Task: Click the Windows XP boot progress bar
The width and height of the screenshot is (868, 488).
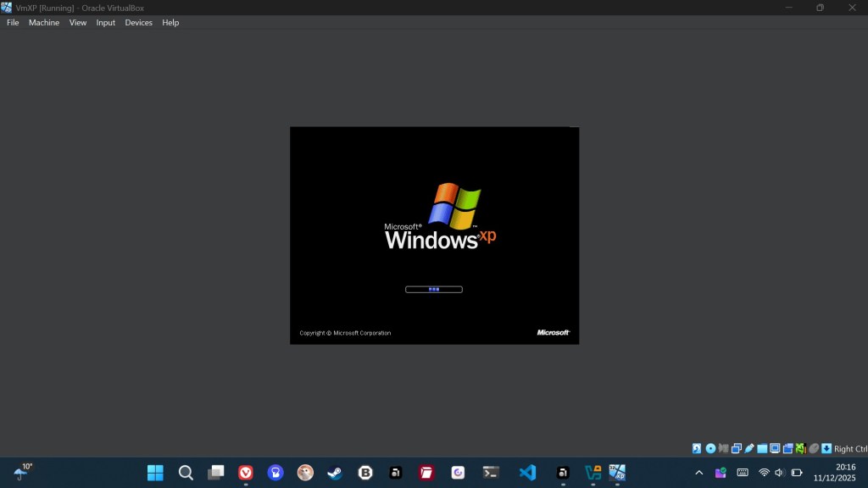Action: click(434, 290)
